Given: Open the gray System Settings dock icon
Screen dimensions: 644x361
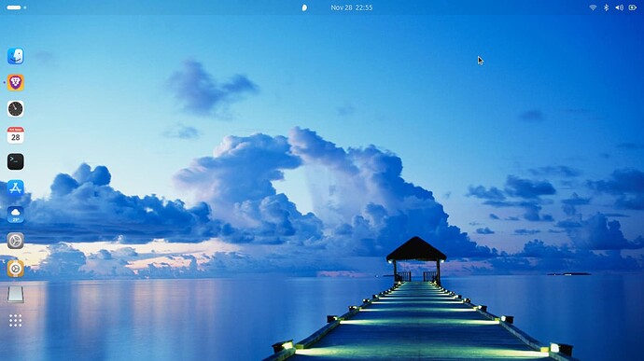Looking at the screenshot, I should coord(16,241).
